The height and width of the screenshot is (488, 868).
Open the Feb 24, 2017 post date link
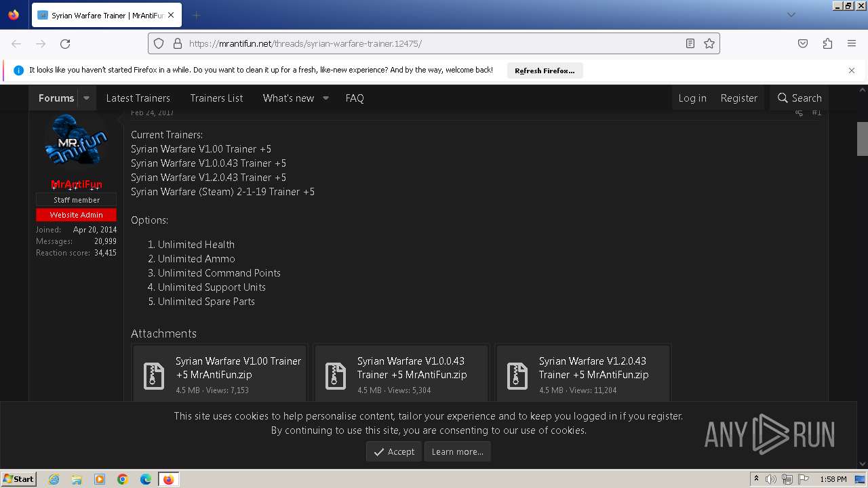pos(153,113)
